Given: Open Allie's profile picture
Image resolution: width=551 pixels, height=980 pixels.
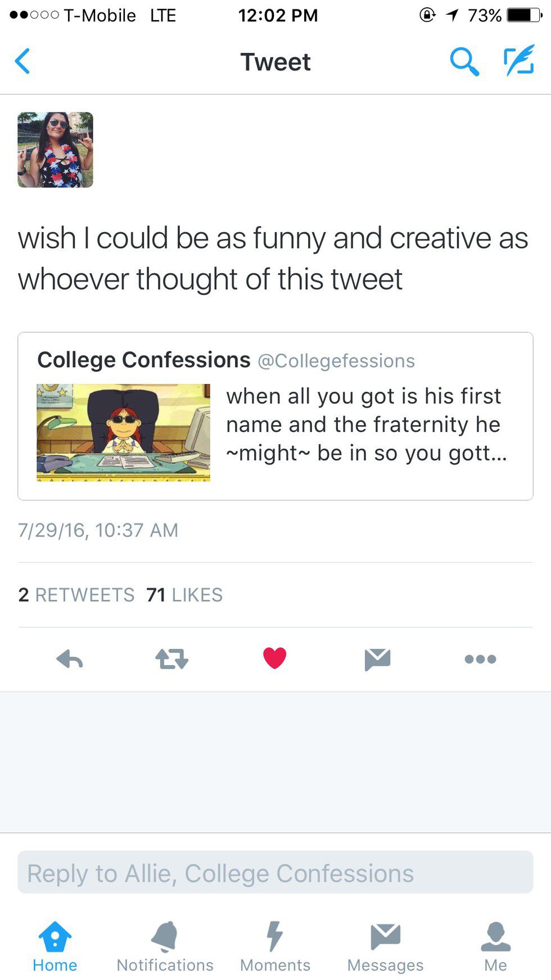Looking at the screenshot, I should pyautogui.click(x=55, y=150).
